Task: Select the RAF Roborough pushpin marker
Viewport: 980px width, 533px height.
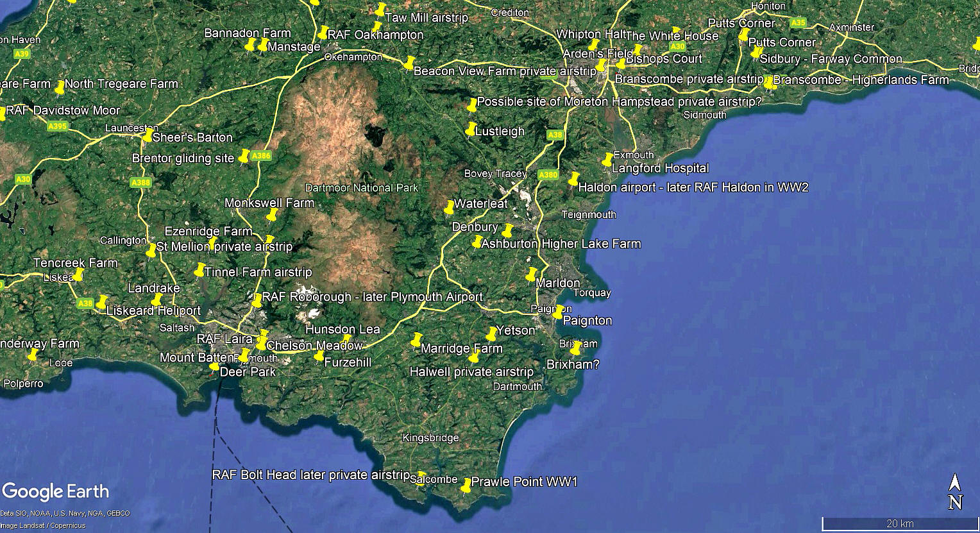Action: (x=257, y=300)
